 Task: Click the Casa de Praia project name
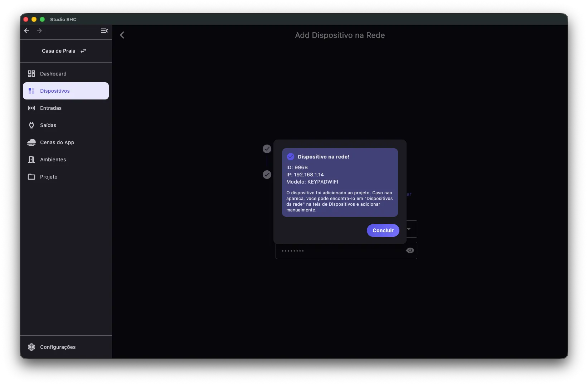tap(59, 51)
